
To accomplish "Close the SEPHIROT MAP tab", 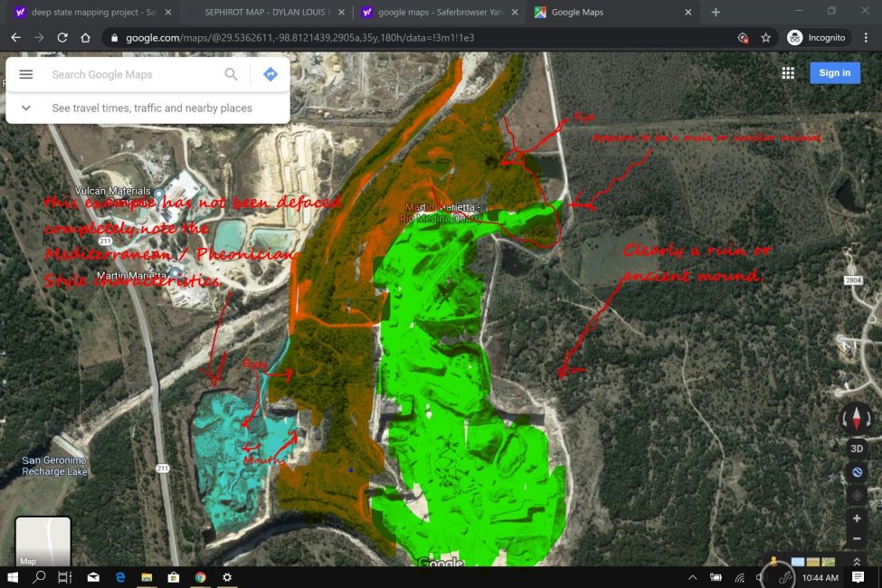I will click(341, 12).
